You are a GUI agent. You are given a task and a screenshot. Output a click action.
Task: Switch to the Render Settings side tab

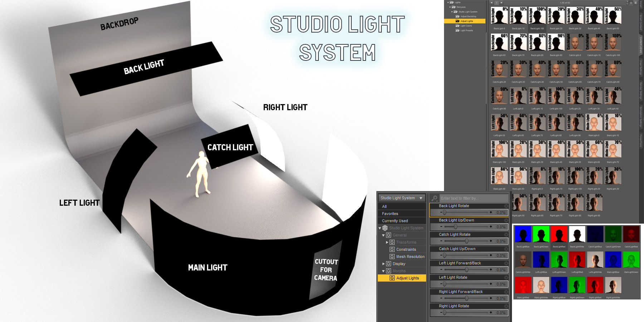tap(641, 91)
